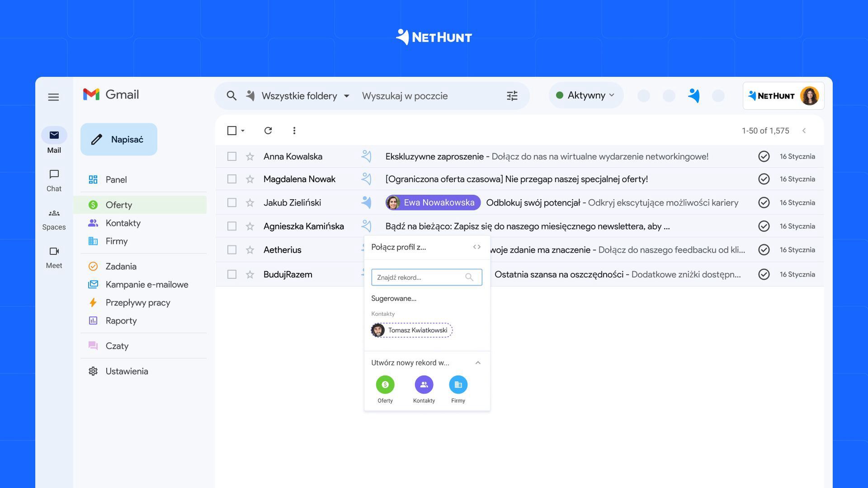Click checkmark circle on BudujRazem email
This screenshot has height=488, width=868.
[764, 274]
